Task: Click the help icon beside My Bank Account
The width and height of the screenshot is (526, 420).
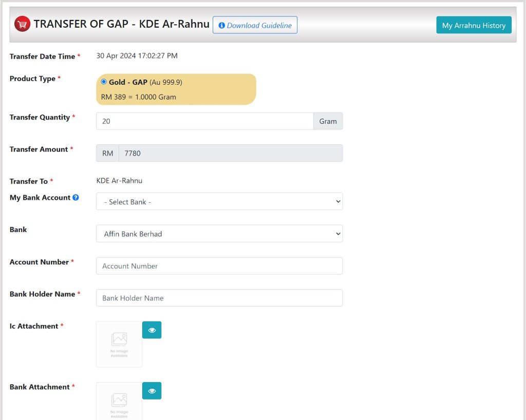Action: click(76, 197)
